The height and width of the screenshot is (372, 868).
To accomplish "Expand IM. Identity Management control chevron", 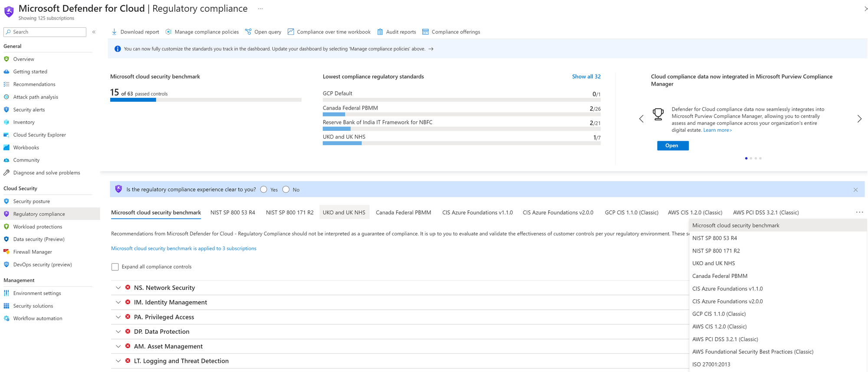I will click(118, 302).
